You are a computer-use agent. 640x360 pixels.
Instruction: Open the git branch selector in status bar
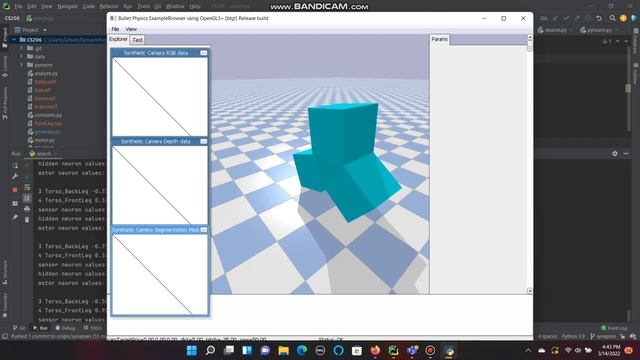click(x=604, y=336)
